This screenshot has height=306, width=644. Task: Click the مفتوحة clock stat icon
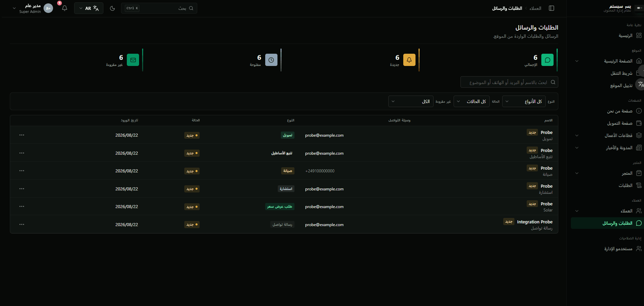point(271,60)
